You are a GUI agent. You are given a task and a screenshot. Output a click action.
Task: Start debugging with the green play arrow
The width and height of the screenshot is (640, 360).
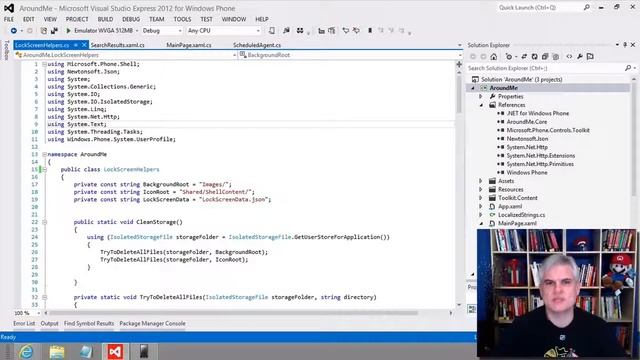click(x=69, y=31)
